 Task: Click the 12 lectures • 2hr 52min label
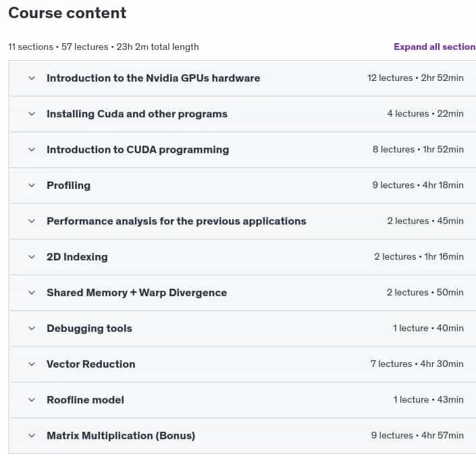click(x=415, y=78)
